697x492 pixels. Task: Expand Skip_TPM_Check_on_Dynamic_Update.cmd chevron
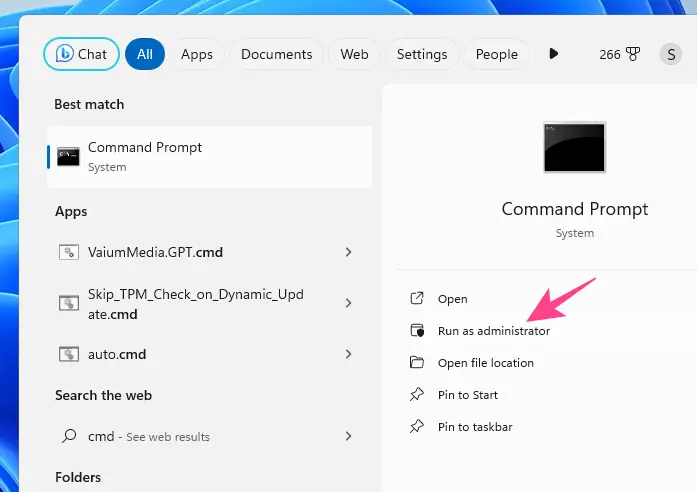[x=348, y=303]
